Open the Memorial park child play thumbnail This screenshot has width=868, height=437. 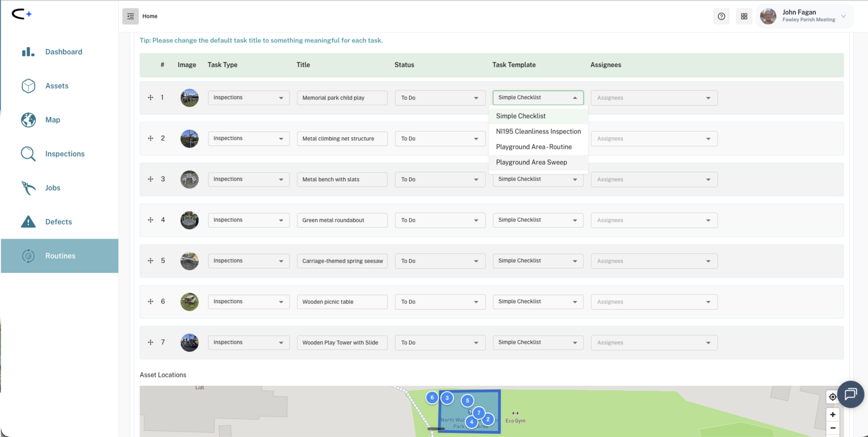(x=189, y=98)
